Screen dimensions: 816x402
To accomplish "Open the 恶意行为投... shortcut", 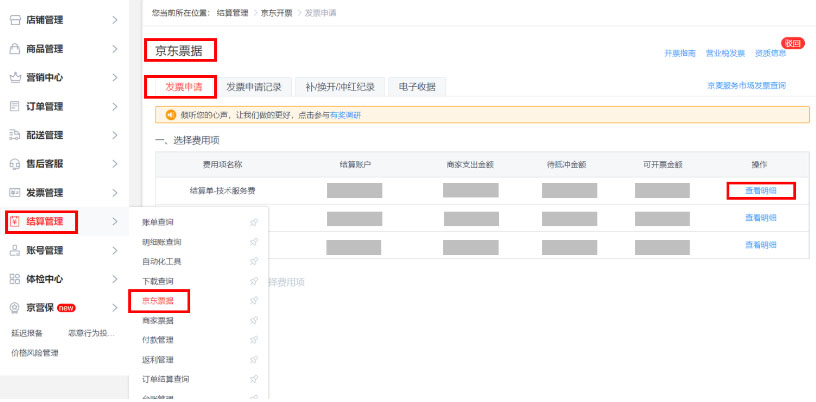I will (x=91, y=333).
